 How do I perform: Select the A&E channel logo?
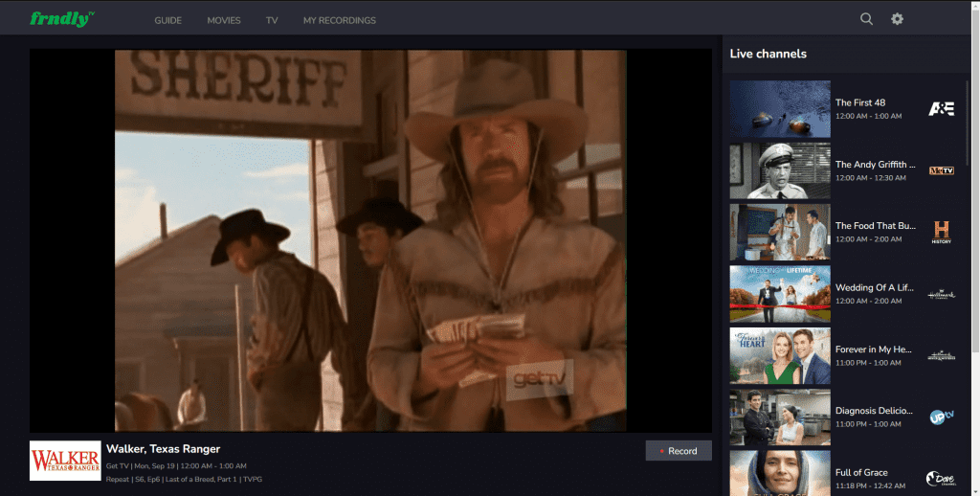(x=941, y=109)
